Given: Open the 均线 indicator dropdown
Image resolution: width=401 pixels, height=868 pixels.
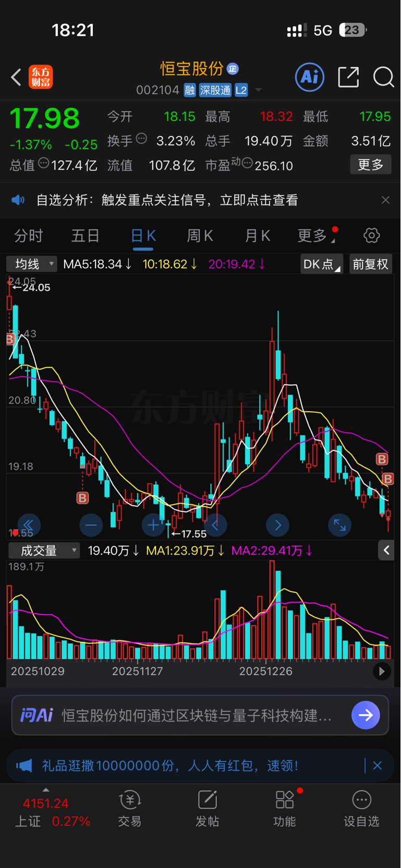Looking at the screenshot, I should pyautogui.click(x=32, y=264).
